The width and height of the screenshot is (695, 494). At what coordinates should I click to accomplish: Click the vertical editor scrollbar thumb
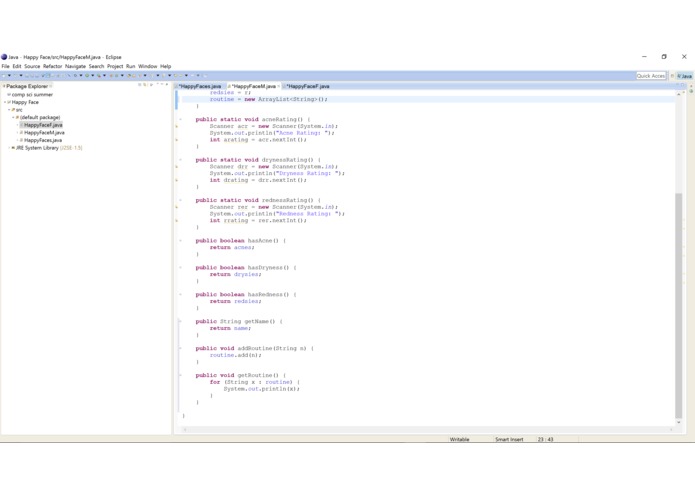[x=678, y=306]
